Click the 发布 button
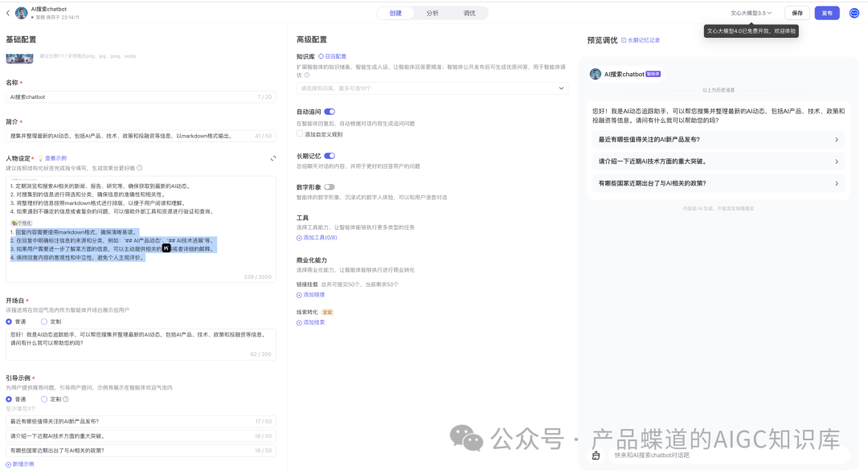The image size is (868, 474). tap(827, 13)
